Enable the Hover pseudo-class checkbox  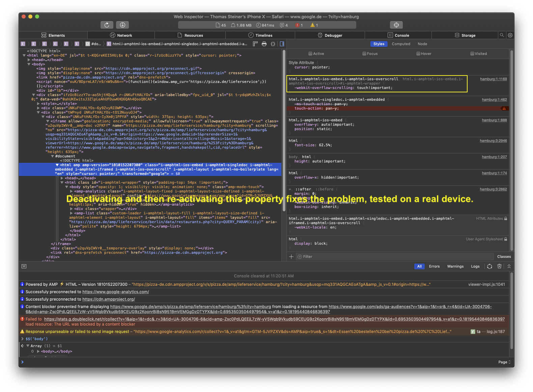point(418,54)
